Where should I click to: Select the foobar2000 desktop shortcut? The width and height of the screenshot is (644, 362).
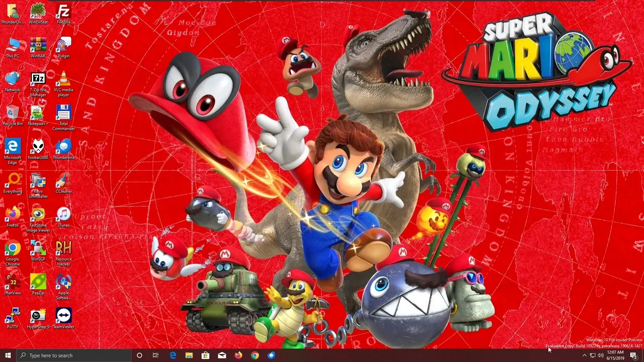[x=38, y=149]
